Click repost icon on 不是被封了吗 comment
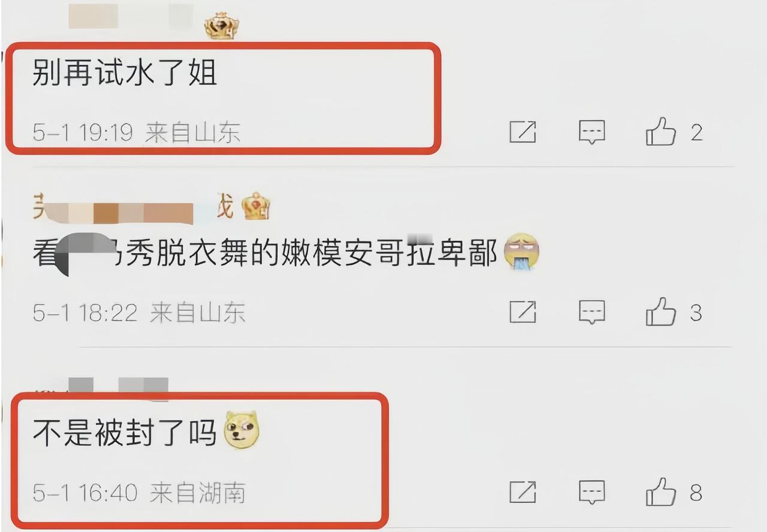 (523, 492)
